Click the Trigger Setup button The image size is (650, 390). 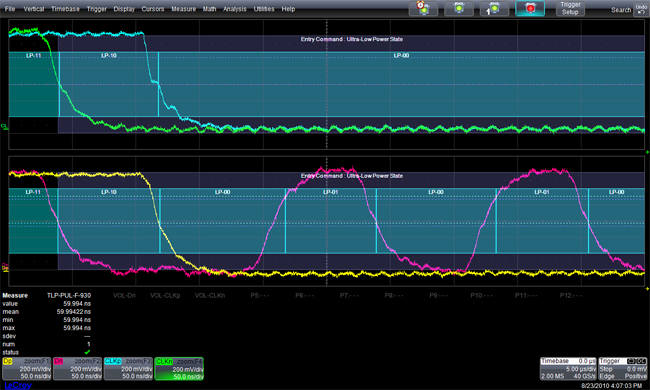pyautogui.click(x=570, y=8)
